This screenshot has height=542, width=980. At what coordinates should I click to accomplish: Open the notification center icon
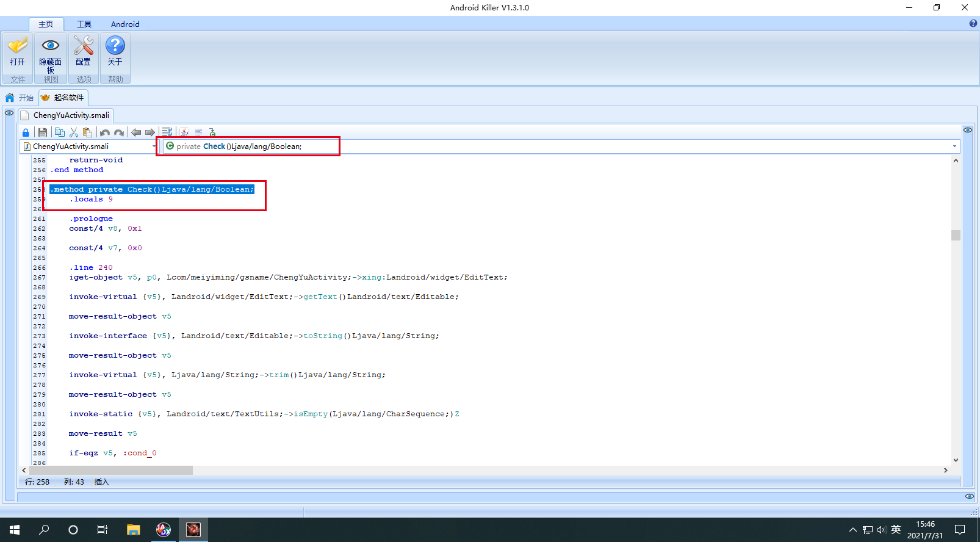960,530
